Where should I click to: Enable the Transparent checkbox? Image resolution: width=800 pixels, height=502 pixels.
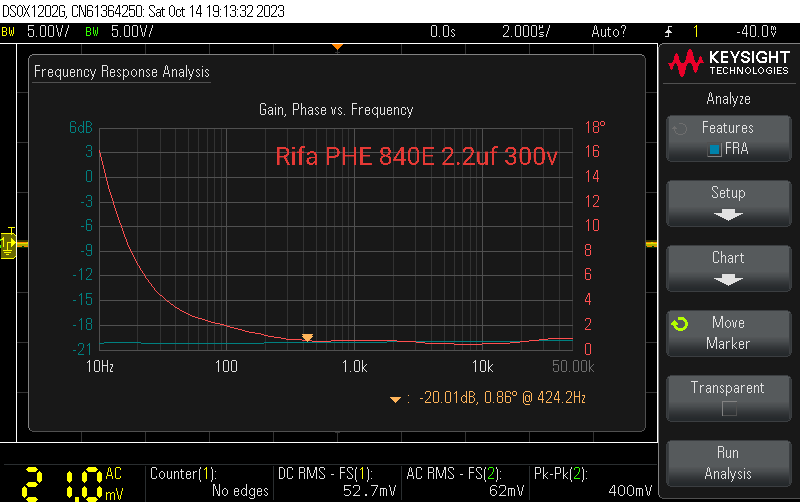(x=729, y=409)
